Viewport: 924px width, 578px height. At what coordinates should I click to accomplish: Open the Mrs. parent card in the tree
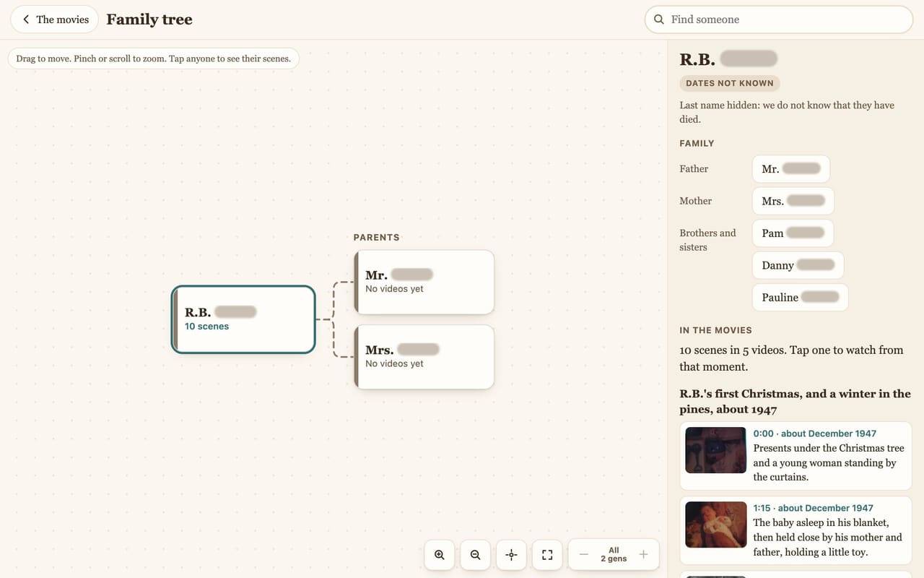tap(424, 357)
